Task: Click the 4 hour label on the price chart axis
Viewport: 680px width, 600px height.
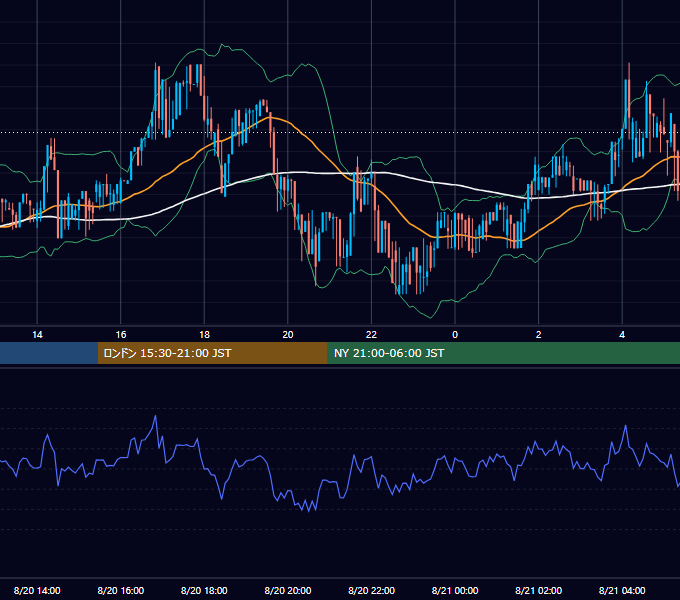Action: point(622,335)
